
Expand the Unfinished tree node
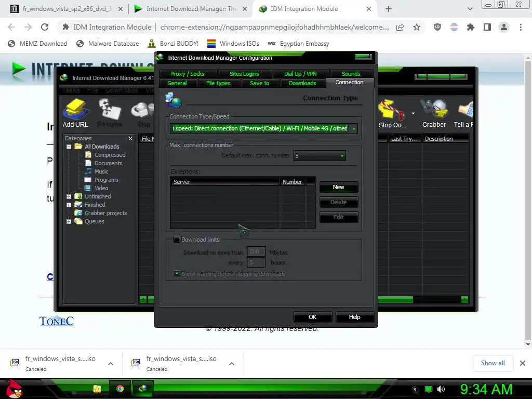point(69,196)
